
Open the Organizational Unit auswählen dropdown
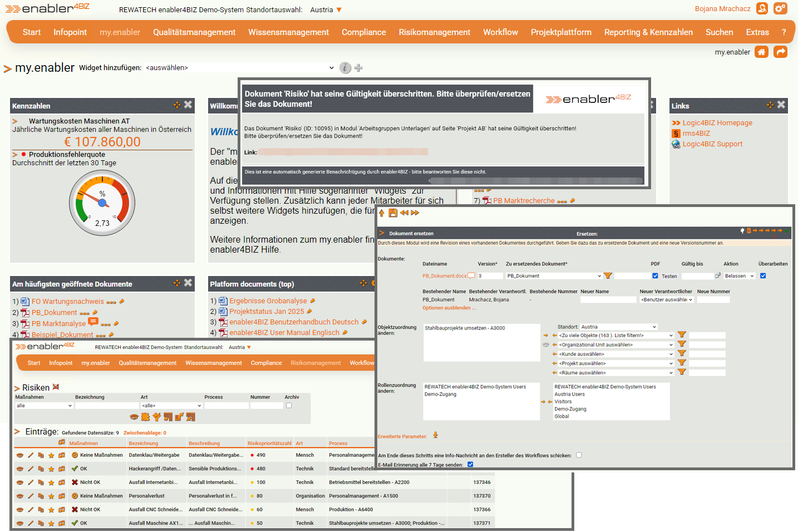[616, 344]
